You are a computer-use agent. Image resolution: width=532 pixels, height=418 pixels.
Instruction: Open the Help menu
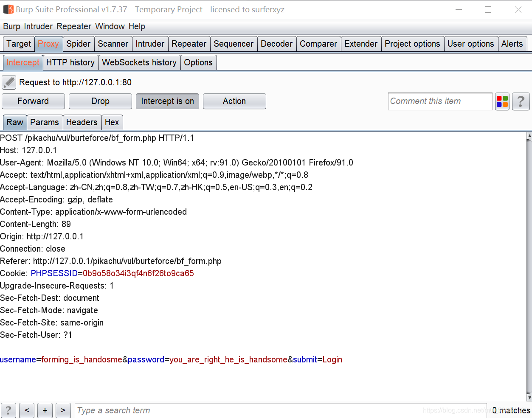click(137, 26)
